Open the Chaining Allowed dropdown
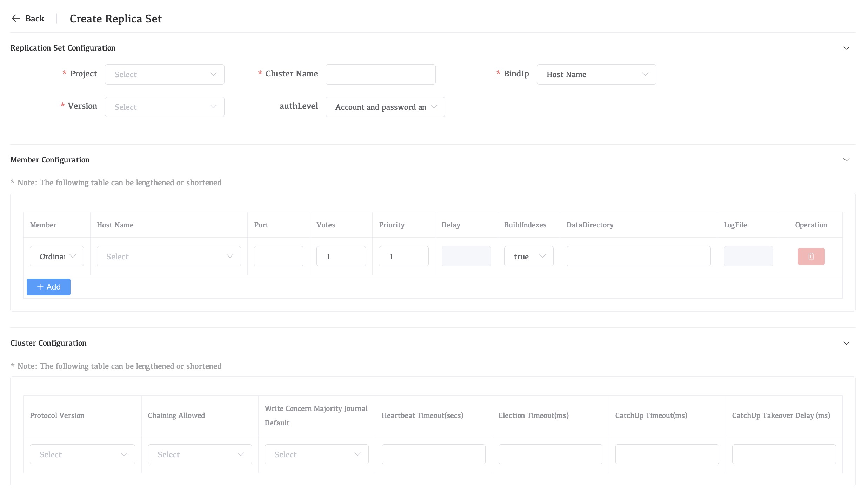Viewport: 868px width, 499px height. [200, 454]
